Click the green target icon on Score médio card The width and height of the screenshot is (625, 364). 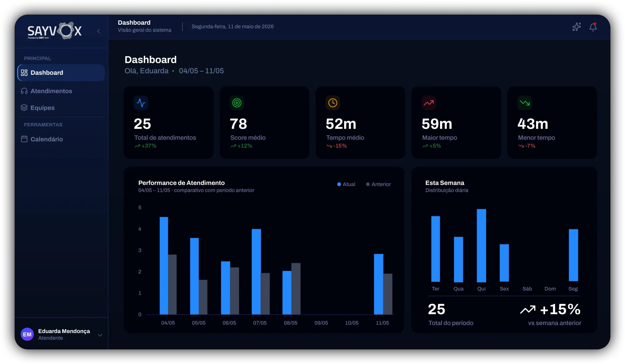click(x=237, y=103)
